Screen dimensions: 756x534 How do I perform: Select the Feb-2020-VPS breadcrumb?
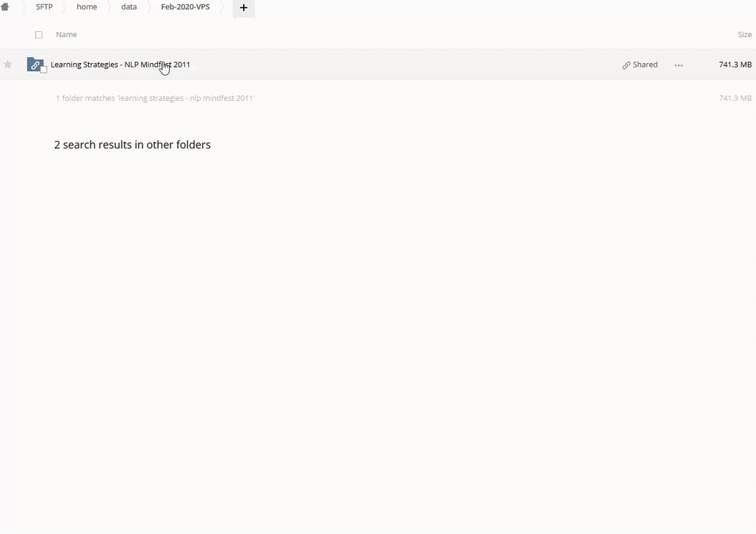pos(185,7)
